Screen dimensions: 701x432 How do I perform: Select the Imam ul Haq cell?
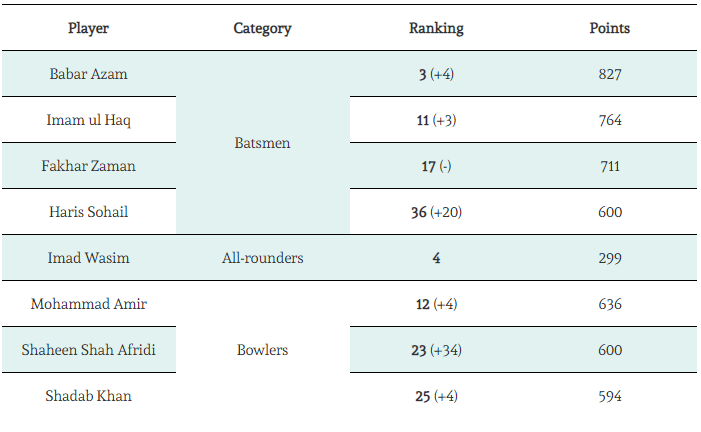88,120
